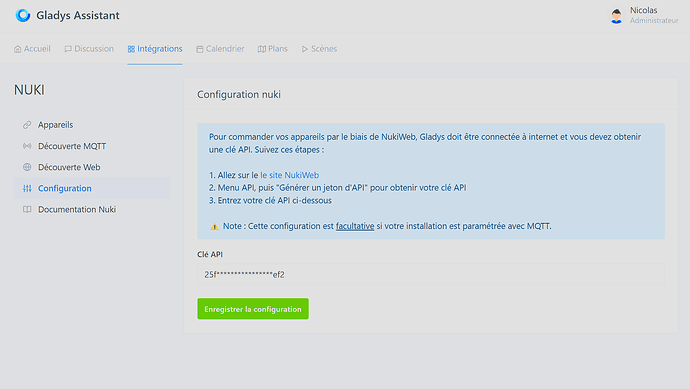
Task: Open the Discussion tab
Action: pos(89,49)
